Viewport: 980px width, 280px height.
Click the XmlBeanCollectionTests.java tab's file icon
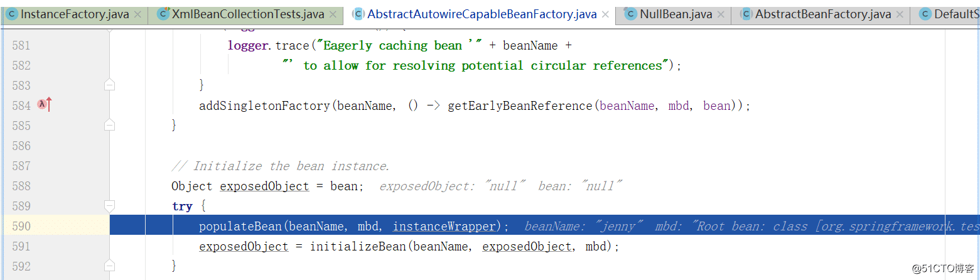(x=163, y=14)
